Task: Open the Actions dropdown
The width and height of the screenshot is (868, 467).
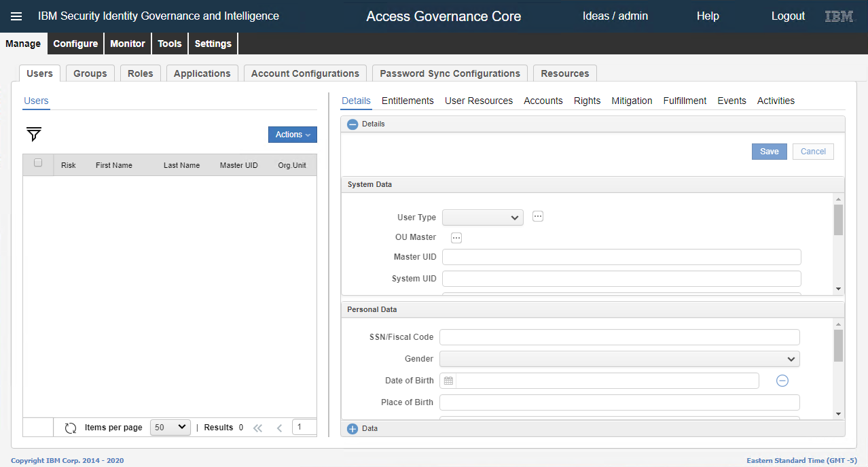Action: click(x=292, y=134)
